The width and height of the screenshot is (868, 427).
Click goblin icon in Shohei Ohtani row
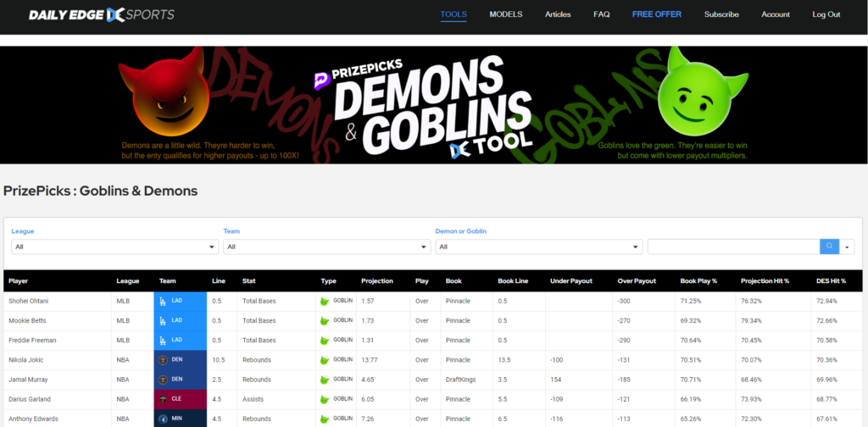[x=325, y=302]
